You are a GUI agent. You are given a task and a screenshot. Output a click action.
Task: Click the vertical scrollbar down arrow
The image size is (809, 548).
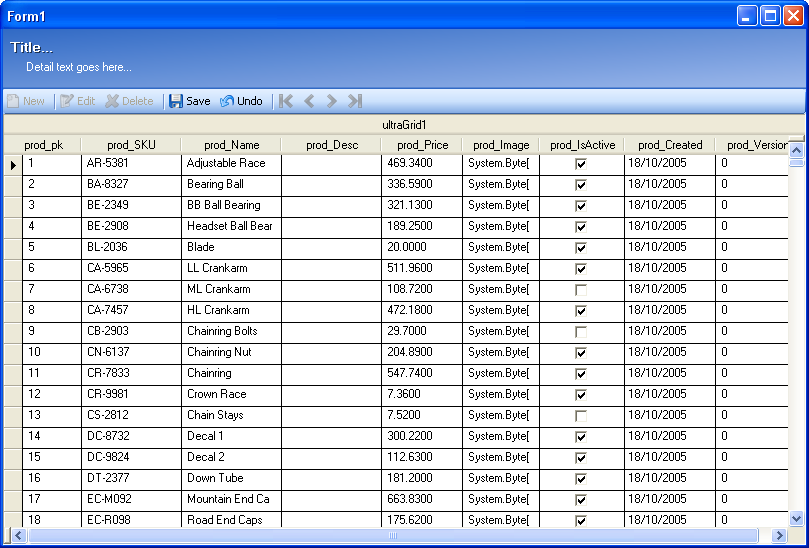[x=796, y=518]
